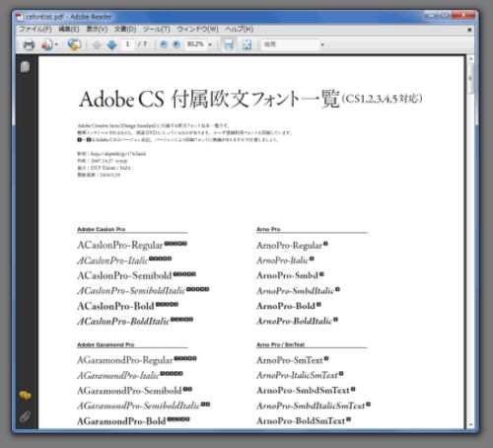Image resolution: width=493 pixels, height=448 pixels.
Task: Open the ツール(T) menu
Action: (157, 30)
